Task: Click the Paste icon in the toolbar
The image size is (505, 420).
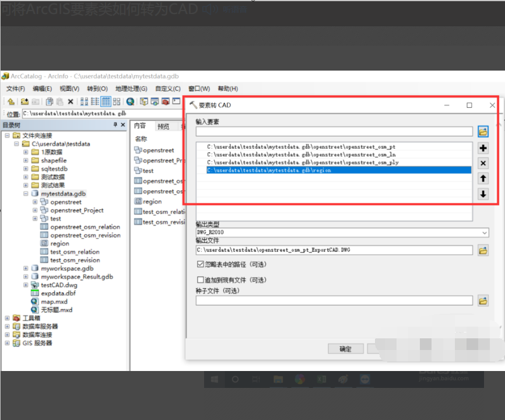Action: pyautogui.click(x=60, y=101)
